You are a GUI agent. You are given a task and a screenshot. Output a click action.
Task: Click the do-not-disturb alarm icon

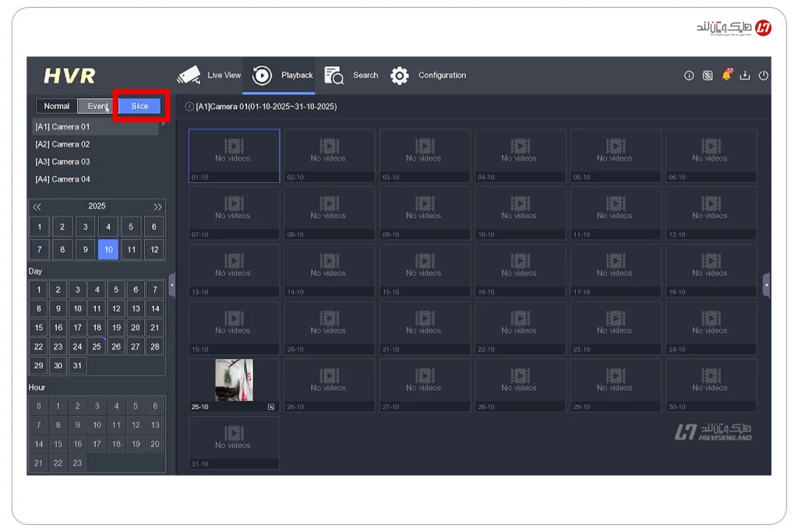[708, 76]
